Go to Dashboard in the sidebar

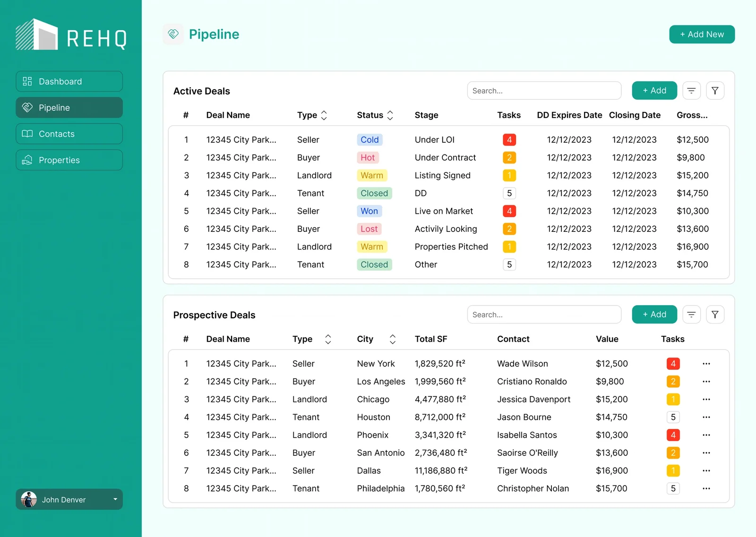[x=69, y=81]
